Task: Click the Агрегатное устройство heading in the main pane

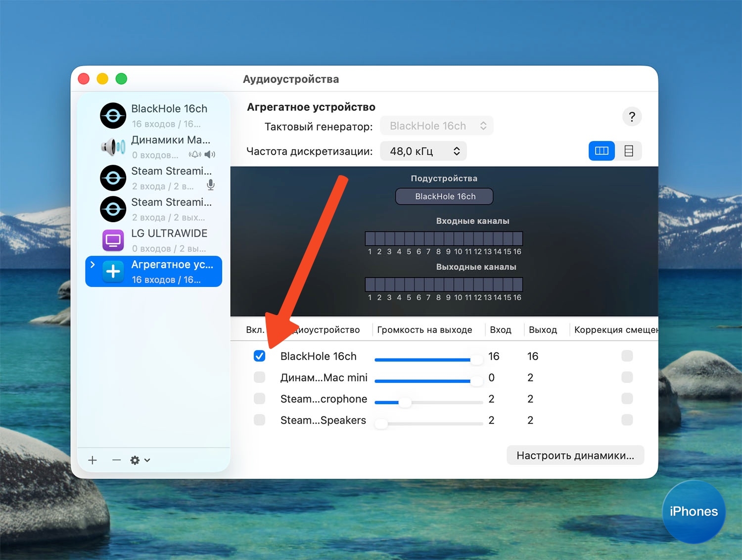Action: click(x=311, y=107)
